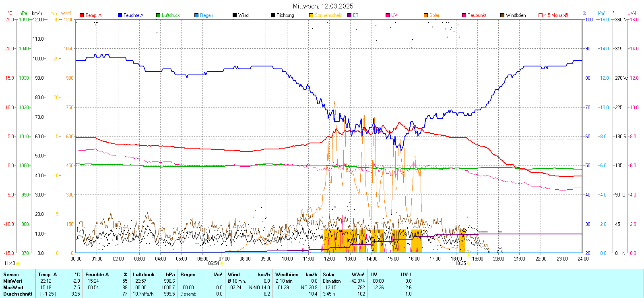The image size is (644, 298).
Task: Select the orange Solar legend square
Action: (x=426, y=15)
